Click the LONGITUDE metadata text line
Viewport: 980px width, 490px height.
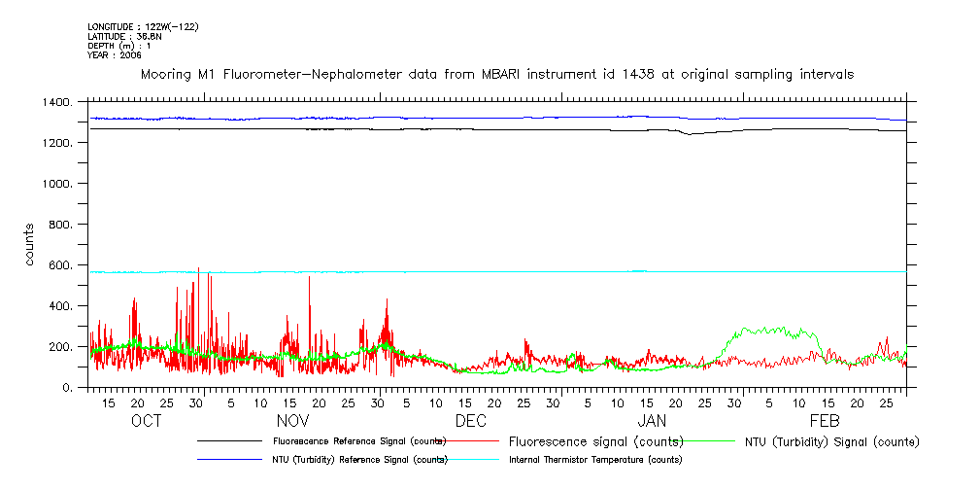coord(143,26)
